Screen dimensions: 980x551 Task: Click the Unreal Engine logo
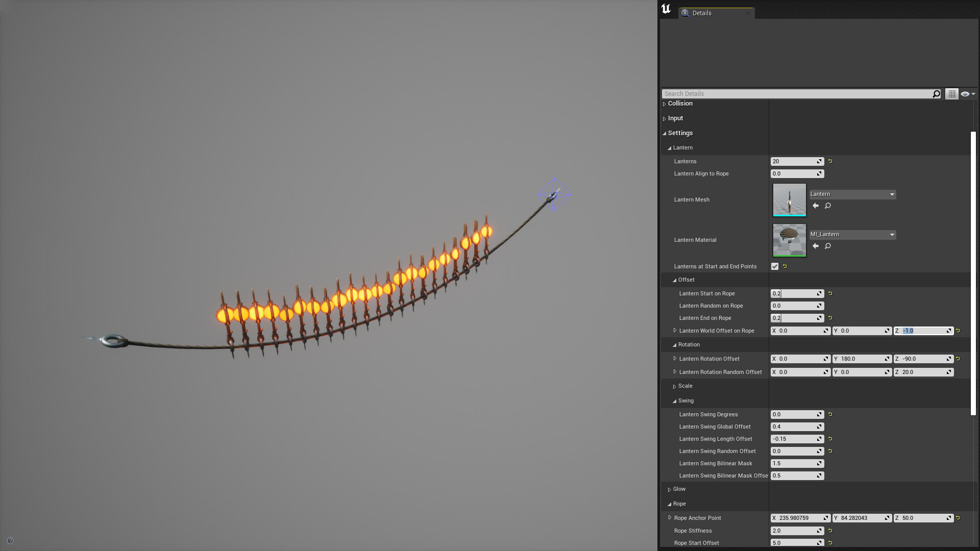666,8
